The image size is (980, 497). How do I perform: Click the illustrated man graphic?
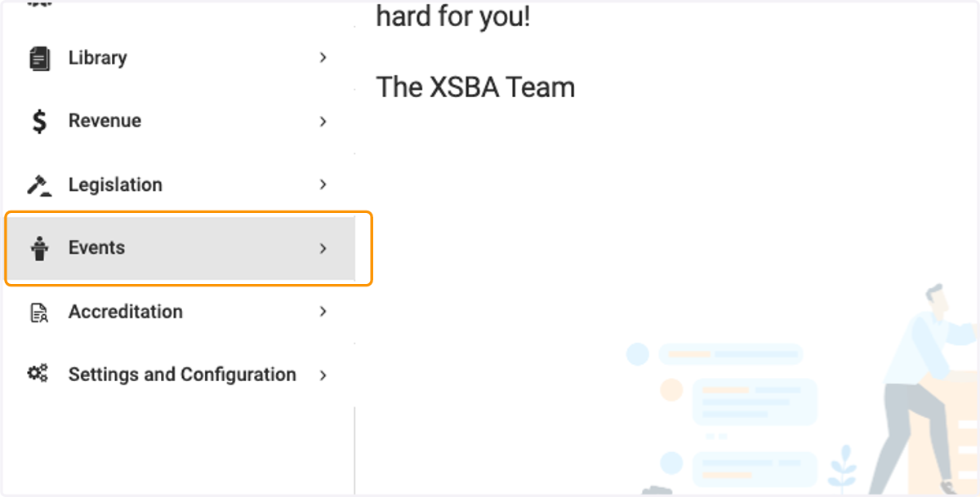[x=924, y=390]
